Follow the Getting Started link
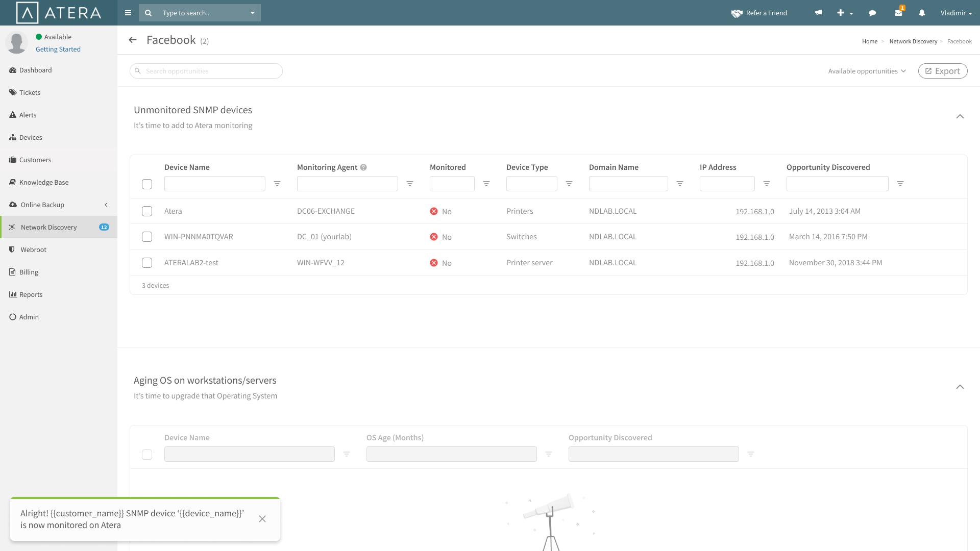Viewport: 980px width, 551px height. pyautogui.click(x=58, y=49)
